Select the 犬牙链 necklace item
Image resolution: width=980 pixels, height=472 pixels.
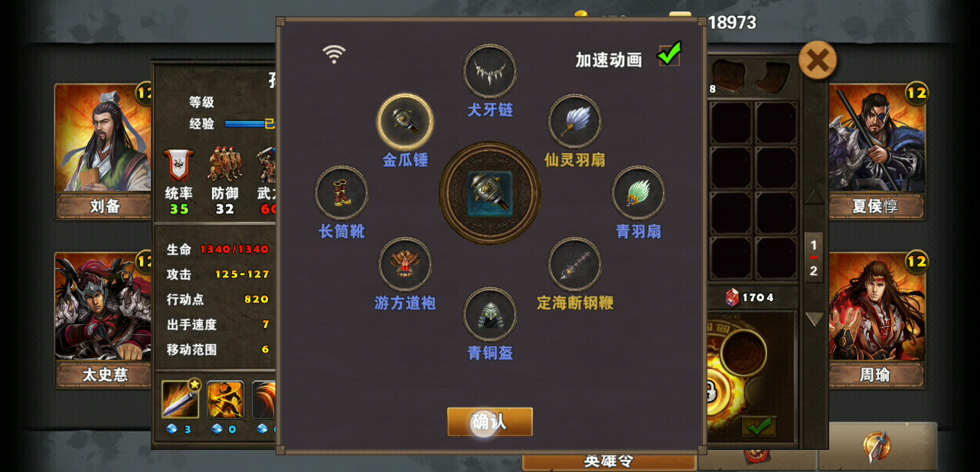coord(490,71)
